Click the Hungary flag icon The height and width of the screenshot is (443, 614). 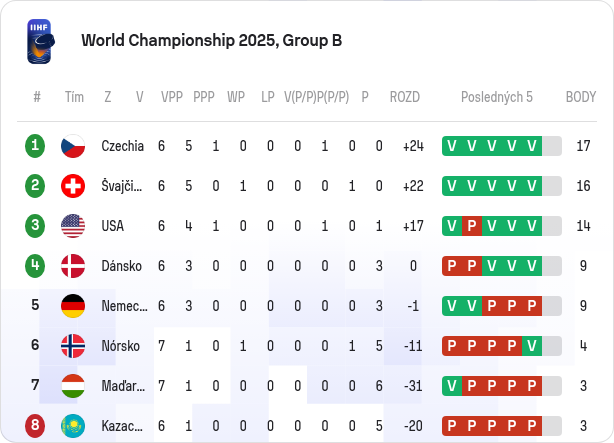[x=73, y=386]
